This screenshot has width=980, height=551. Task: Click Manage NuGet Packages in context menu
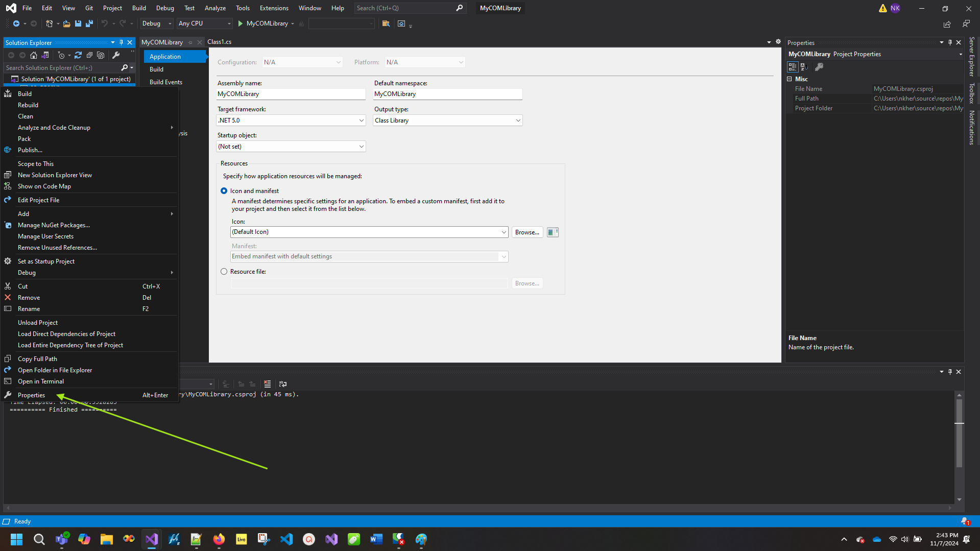[x=89, y=225]
